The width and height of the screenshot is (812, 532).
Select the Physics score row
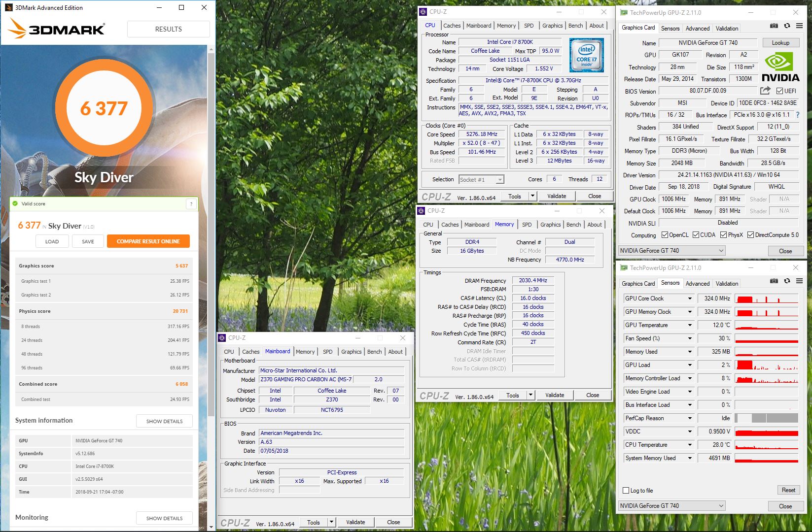coord(104,311)
